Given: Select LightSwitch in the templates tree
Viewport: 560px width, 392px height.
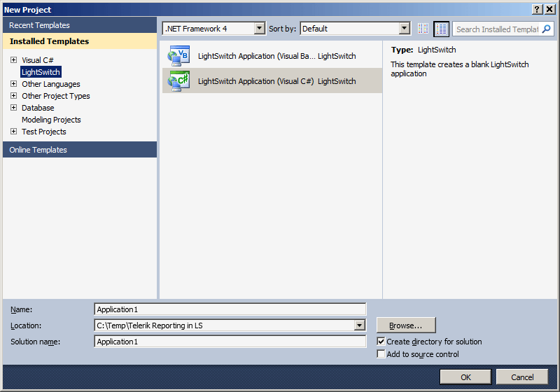Looking at the screenshot, I should click(41, 72).
